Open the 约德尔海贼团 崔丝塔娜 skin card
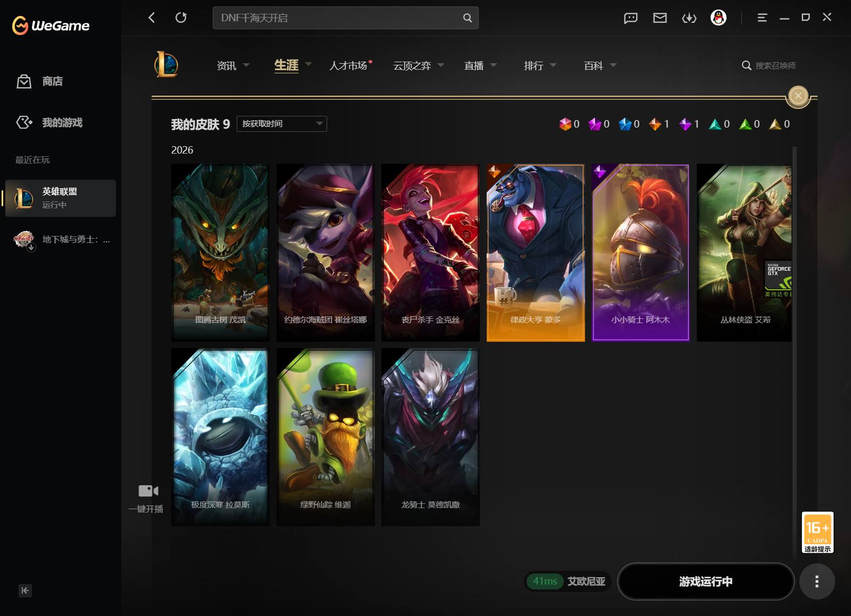The height and width of the screenshot is (616, 851). (326, 253)
